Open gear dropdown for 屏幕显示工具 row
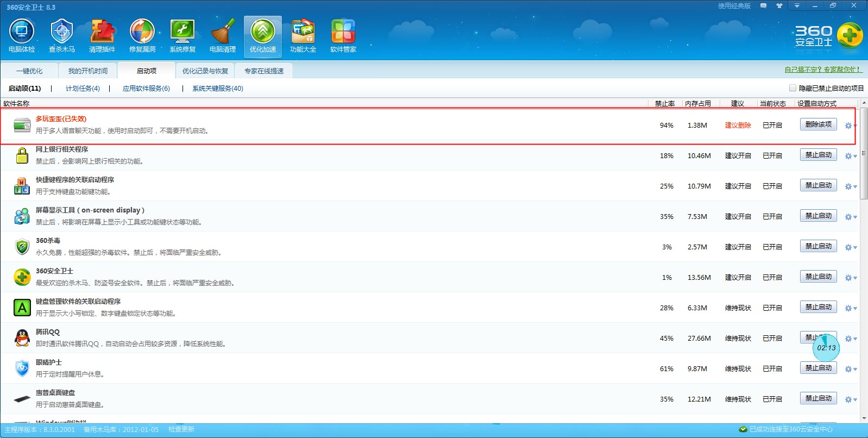Viewport: 868px width, 438px height. 851,217
